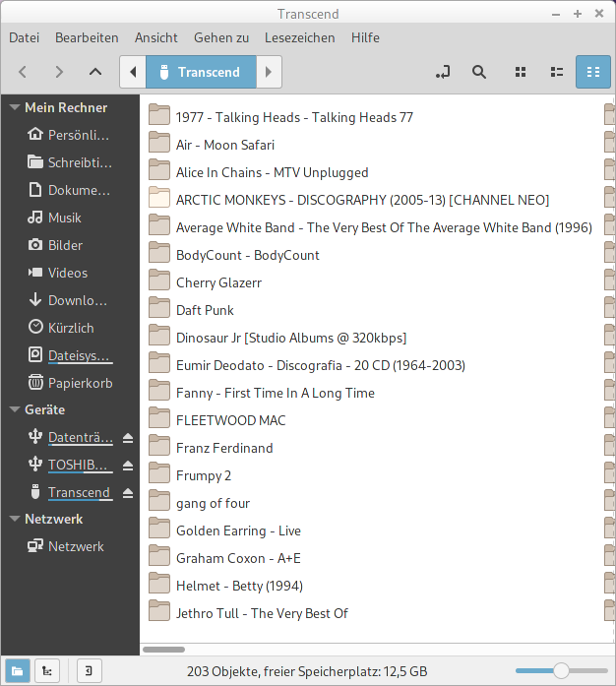Screen dimensions: 616x686
Task: Select the Graham Coxon - A+E folder
Action: (225, 558)
